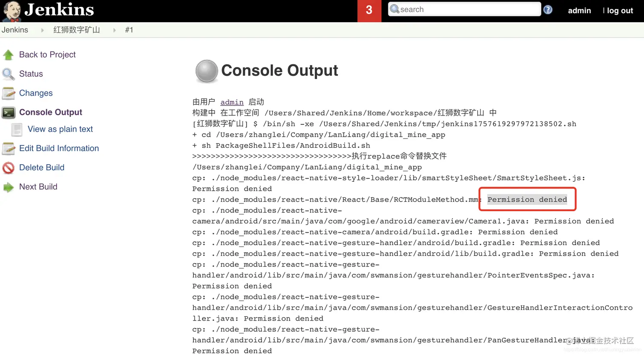
Task: Click the document icon for plain text
Action: coord(17,129)
